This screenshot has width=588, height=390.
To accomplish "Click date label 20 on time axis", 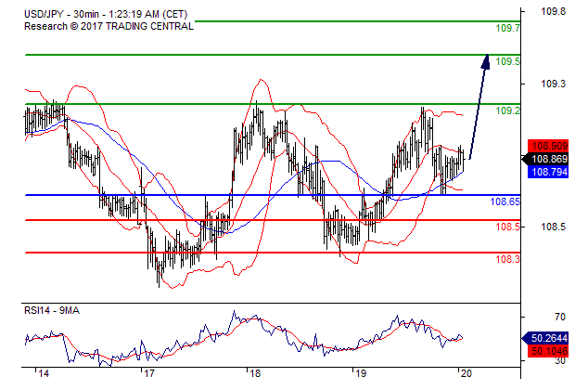I will (467, 374).
